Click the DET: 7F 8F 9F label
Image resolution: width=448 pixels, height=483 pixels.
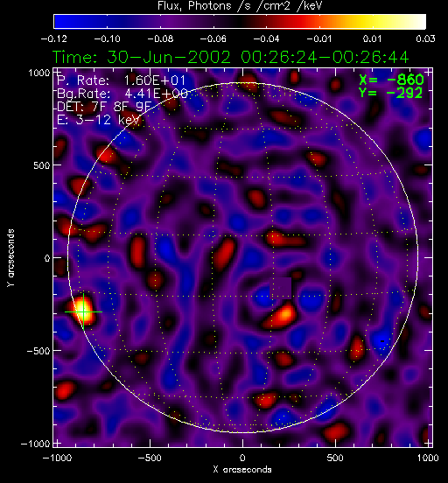pyautogui.click(x=104, y=107)
